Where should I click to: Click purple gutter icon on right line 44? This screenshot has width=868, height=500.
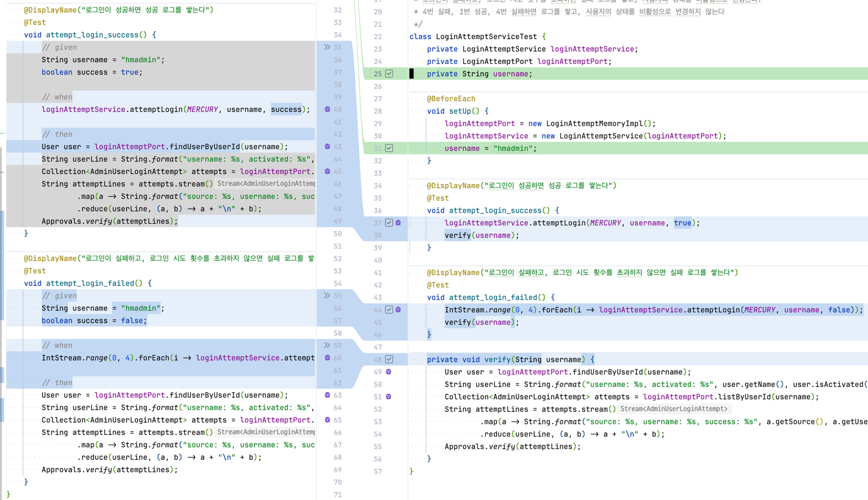click(x=398, y=310)
